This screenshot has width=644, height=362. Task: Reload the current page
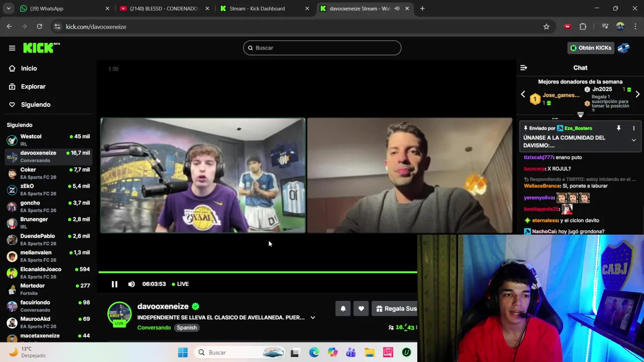[x=39, y=27]
